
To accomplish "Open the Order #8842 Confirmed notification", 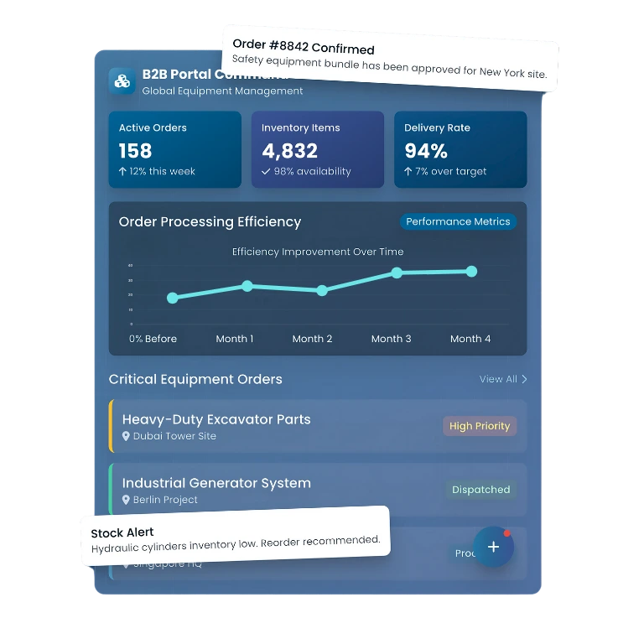I will click(x=389, y=59).
